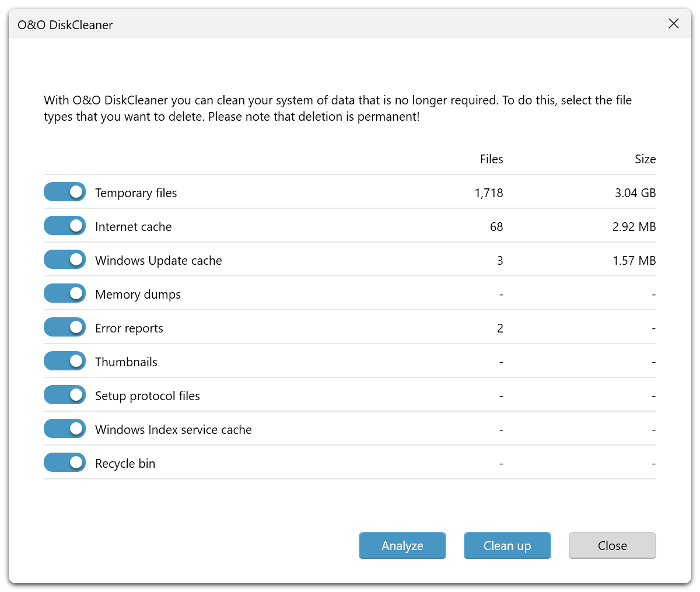700x592 pixels.
Task: Disable the Error reports toggle
Action: point(65,327)
